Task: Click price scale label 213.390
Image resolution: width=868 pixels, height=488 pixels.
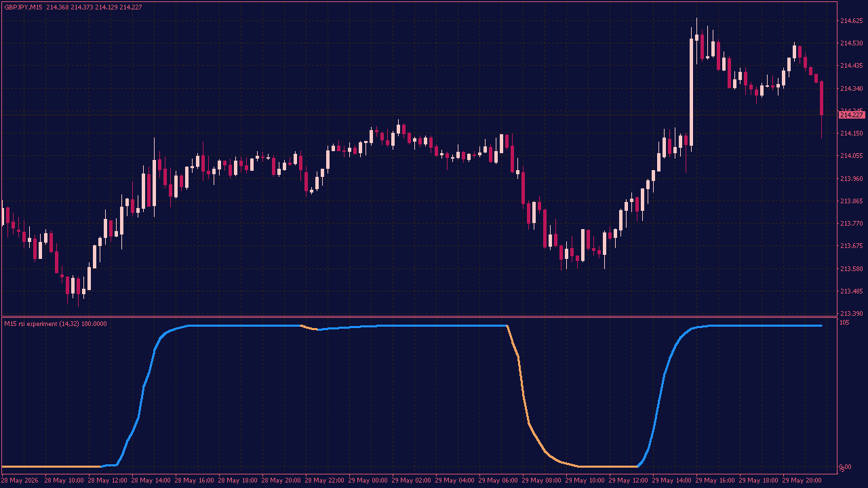Action: click(851, 314)
